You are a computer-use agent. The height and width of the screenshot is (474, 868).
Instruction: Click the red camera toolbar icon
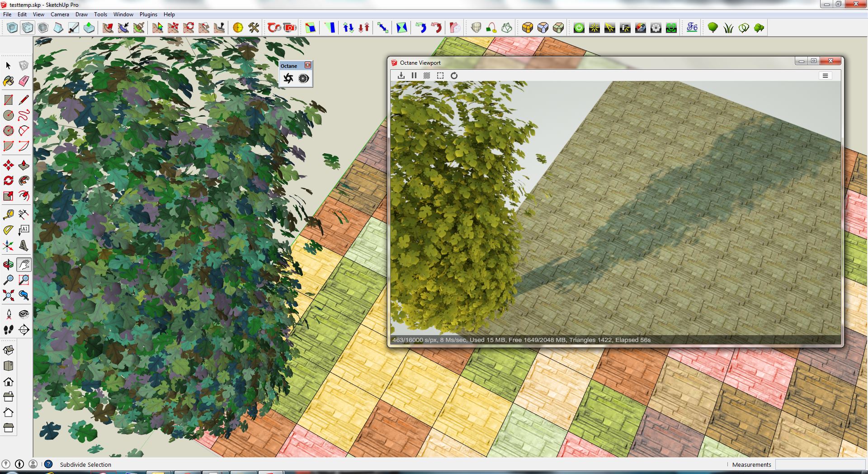(x=289, y=28)
